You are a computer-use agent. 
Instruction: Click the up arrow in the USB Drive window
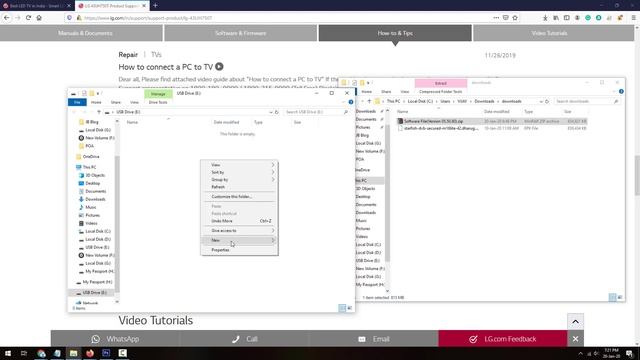click(98, 112)
